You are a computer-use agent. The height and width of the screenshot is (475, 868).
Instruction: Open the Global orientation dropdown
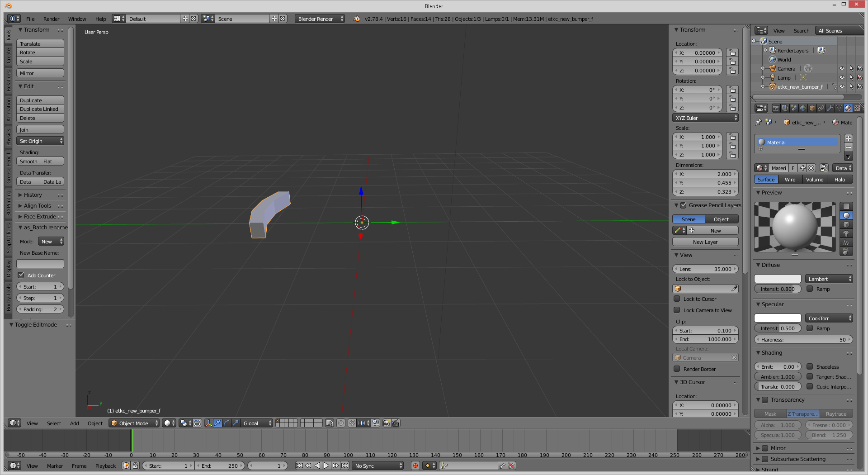257,423
